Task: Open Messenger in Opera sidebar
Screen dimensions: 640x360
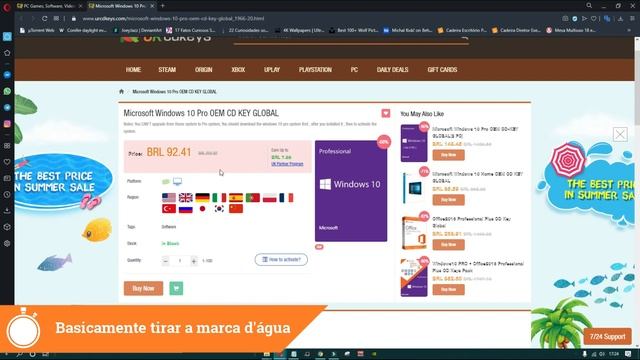Action: (7, 75)
